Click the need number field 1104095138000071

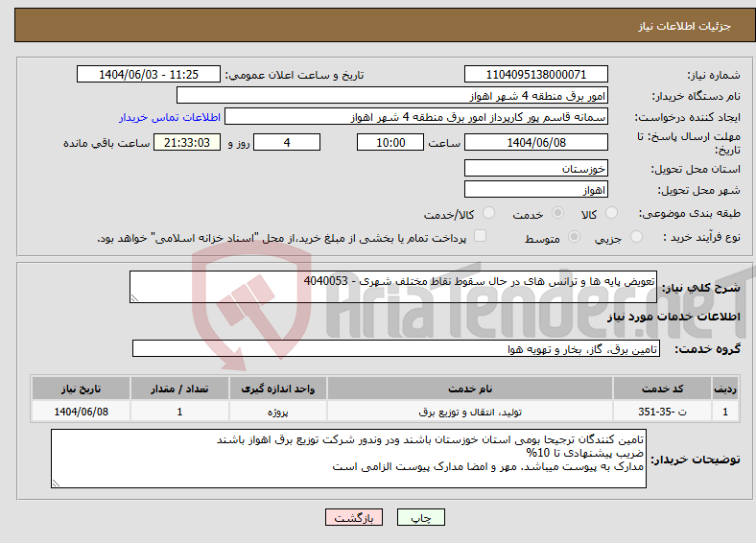pos(536,74)
